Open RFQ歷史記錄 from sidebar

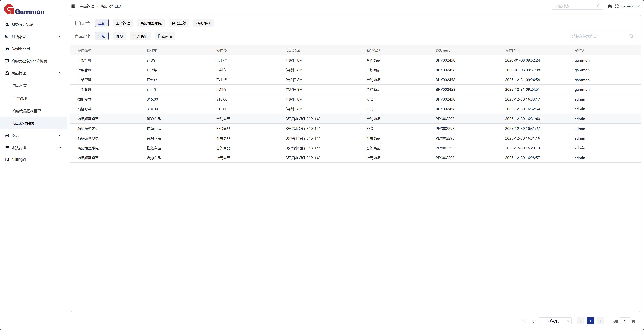(x=22, y=25)
